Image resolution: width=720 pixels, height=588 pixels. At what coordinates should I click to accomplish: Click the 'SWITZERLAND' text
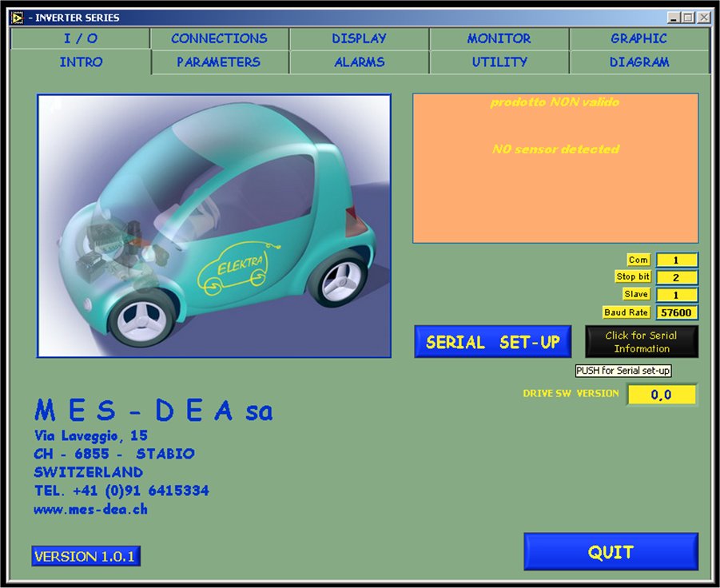89,472
